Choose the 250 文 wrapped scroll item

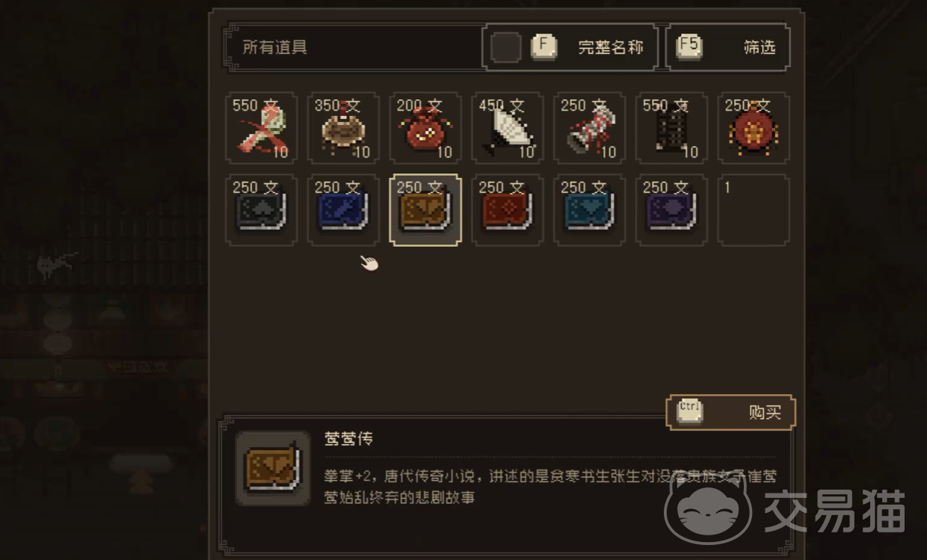coord(590,128)
